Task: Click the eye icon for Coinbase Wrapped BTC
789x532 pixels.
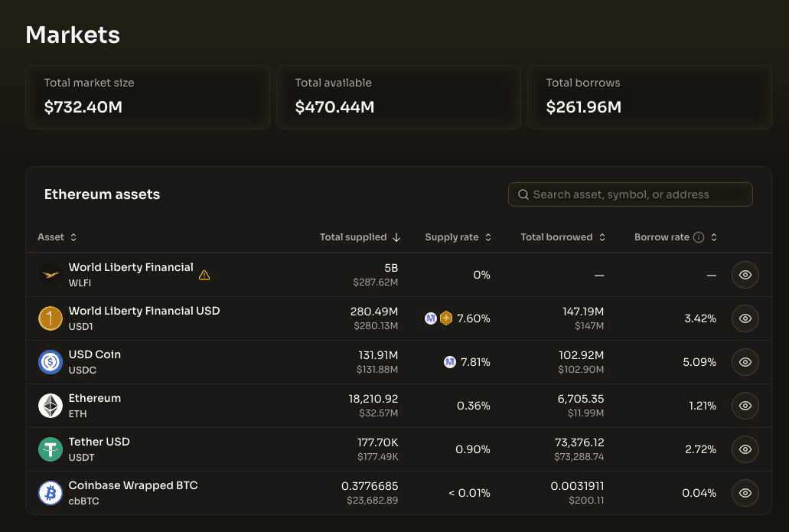Action: pos(745,493)
